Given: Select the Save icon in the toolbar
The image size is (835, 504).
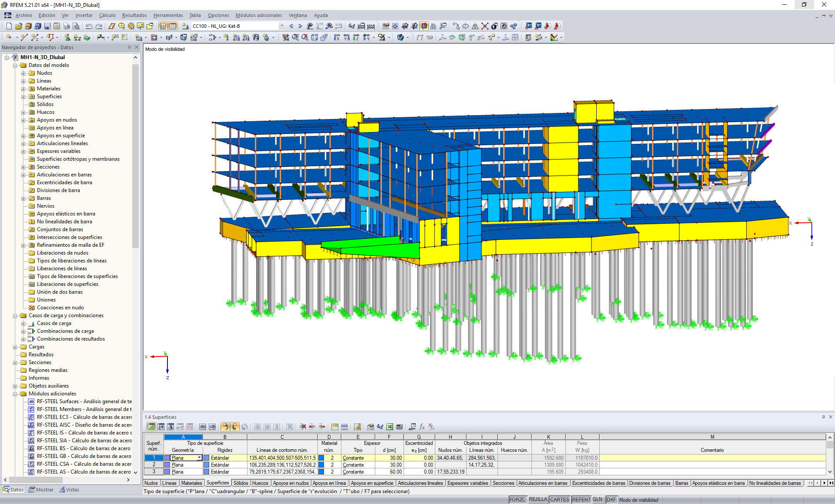Looking at the screenshot, I should coord(47,26).
